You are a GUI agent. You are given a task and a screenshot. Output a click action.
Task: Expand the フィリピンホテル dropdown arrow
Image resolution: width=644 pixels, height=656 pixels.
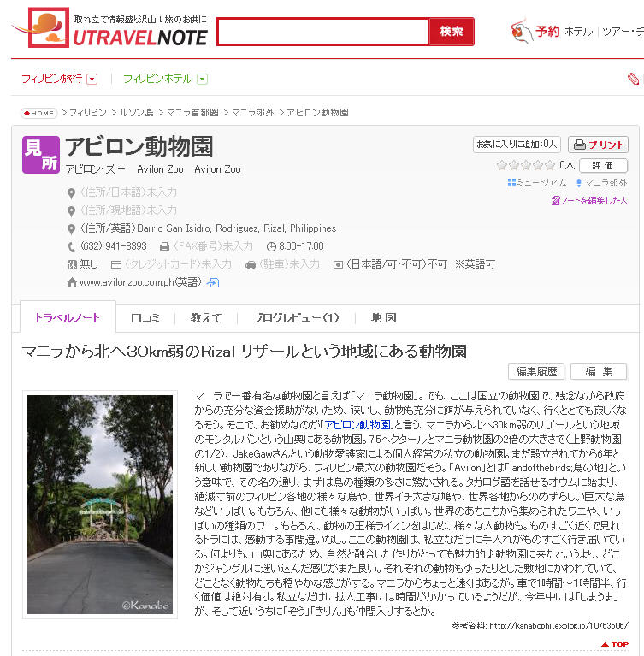coord(203,79)
